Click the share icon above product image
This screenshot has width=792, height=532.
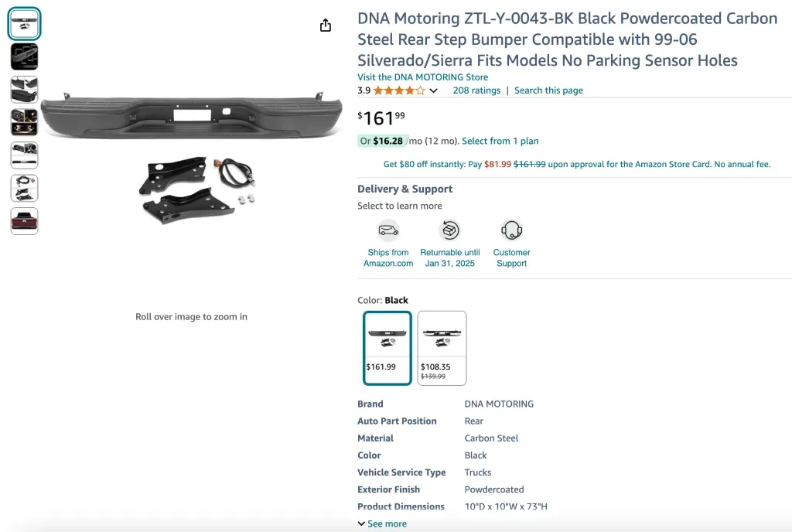326,26
